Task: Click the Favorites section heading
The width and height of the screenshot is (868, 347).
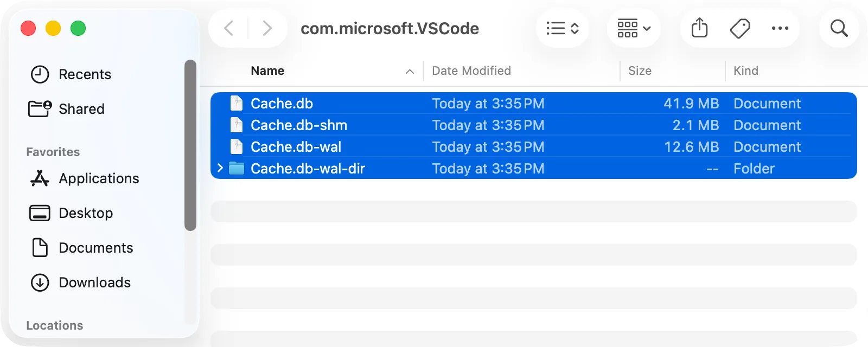Action: (53, 152)
